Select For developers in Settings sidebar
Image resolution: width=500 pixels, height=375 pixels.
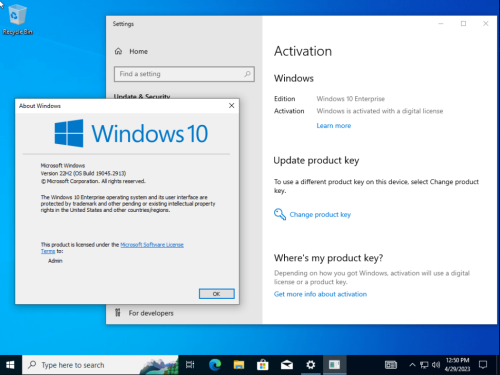(151, 313)
